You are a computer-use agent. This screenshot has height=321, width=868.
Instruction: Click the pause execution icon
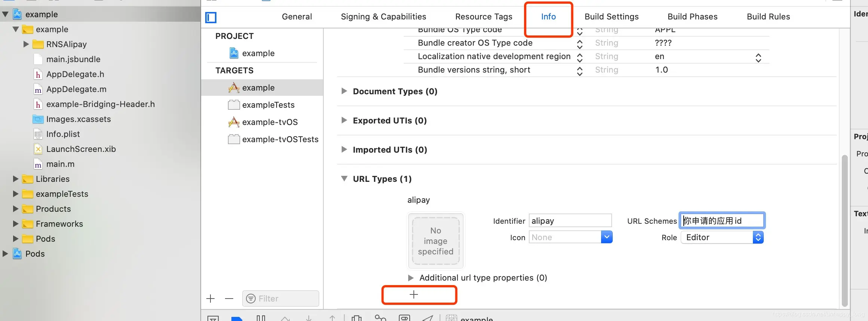coord(261,318)
